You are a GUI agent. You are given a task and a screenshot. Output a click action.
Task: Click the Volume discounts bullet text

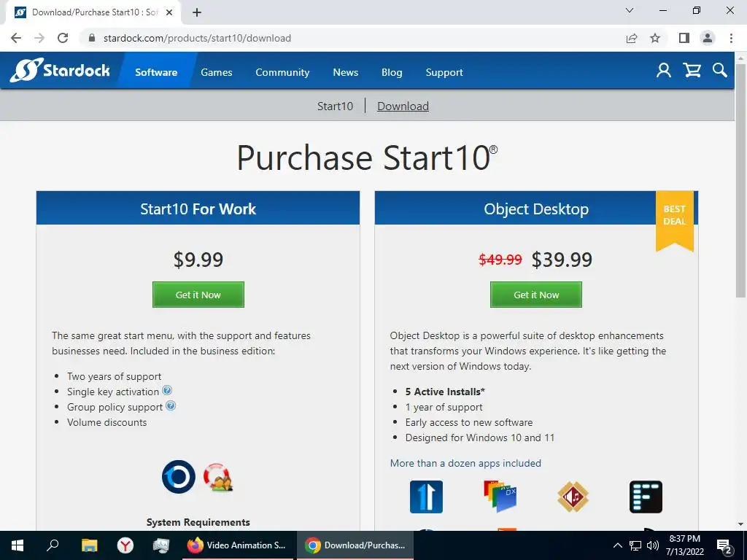107,422
